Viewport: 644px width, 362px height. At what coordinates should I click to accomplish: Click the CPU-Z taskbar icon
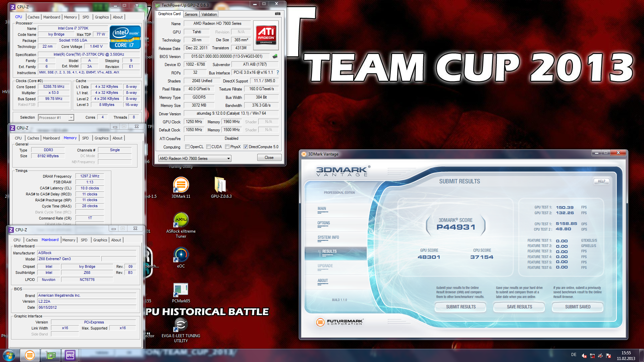(70, 355)
